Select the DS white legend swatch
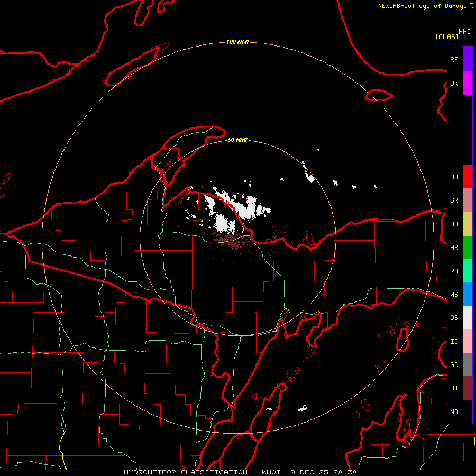 [x=467, y=317]
